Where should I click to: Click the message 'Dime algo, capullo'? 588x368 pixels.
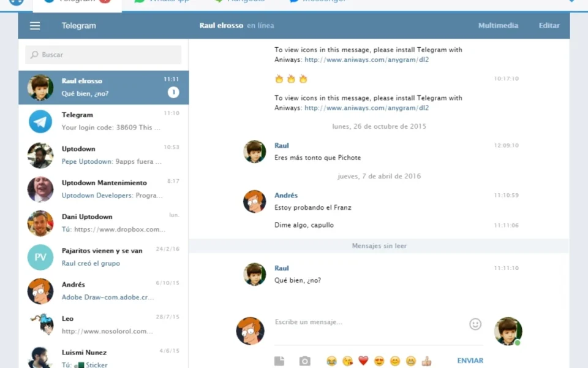click(304, 225)
